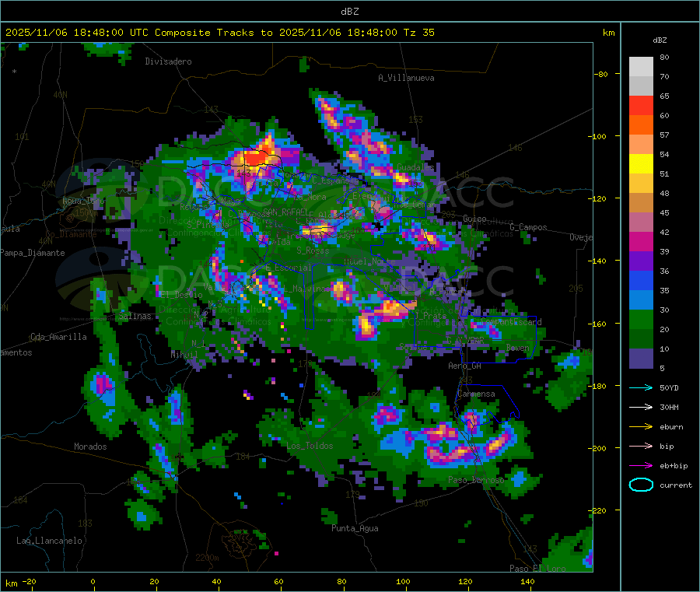The height and width of the screenshot is (592, 700).
Task: Click the Lag.Llancanelo place label
Action: click(x=50, y=541)
